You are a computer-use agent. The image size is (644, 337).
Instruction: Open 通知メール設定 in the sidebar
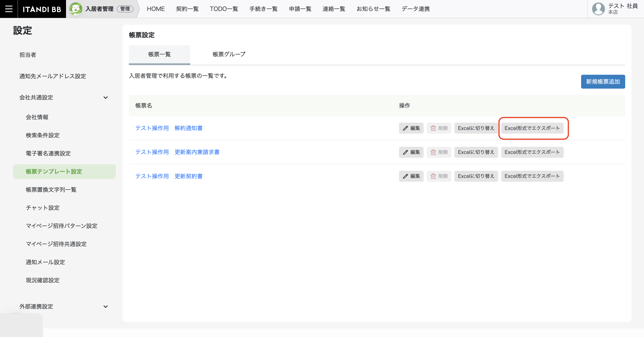[x=45, y=262]
